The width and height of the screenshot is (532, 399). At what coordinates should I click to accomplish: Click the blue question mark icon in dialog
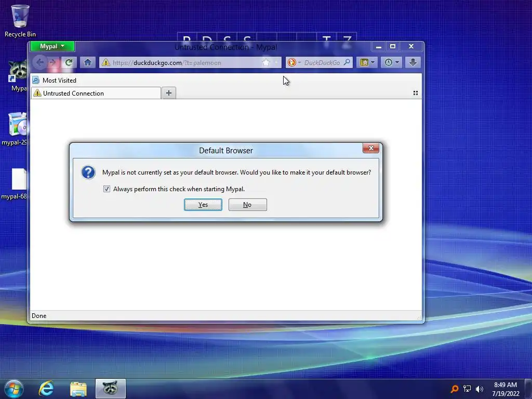(88, 172)
